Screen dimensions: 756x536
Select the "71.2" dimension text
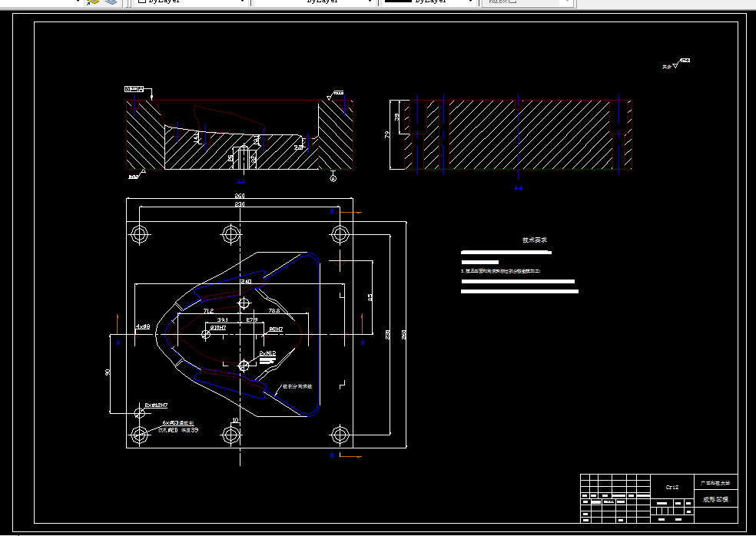point(208,311)
